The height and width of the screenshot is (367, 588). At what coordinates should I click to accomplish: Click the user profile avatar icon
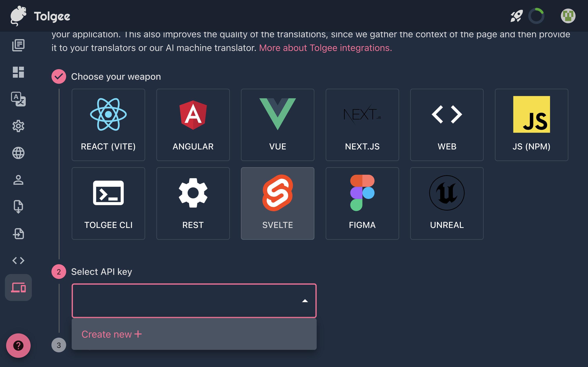point(569,16)
